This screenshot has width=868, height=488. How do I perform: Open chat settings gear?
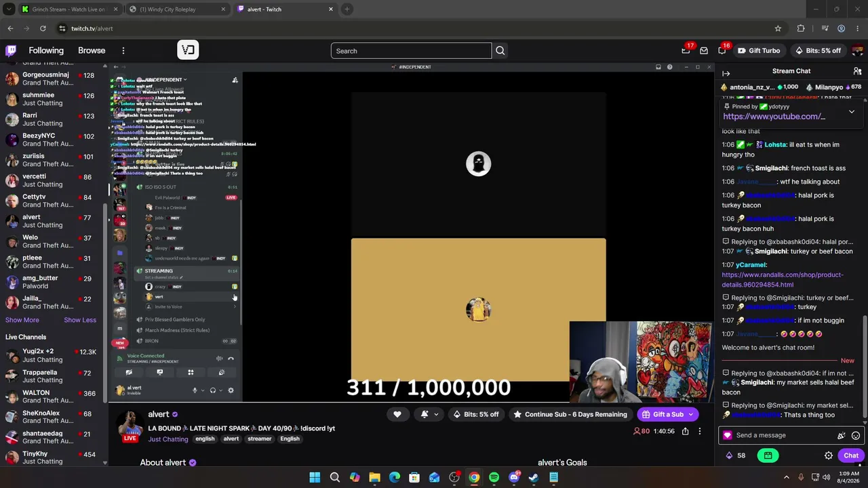[x=828, y=455]
